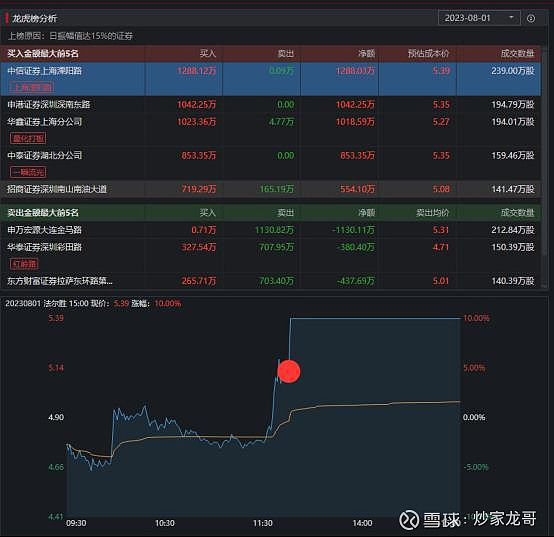Select the 东方财富证券拉萨东环路 row
554x537 pixels.
[x=270, y=281]
